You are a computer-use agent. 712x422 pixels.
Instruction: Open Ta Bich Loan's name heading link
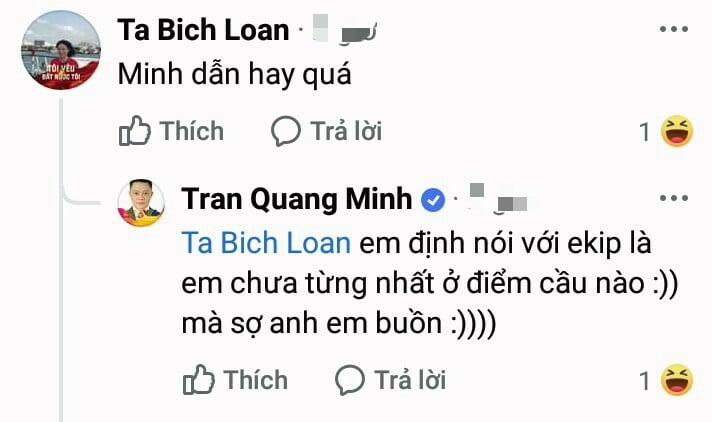pos(203,30)
